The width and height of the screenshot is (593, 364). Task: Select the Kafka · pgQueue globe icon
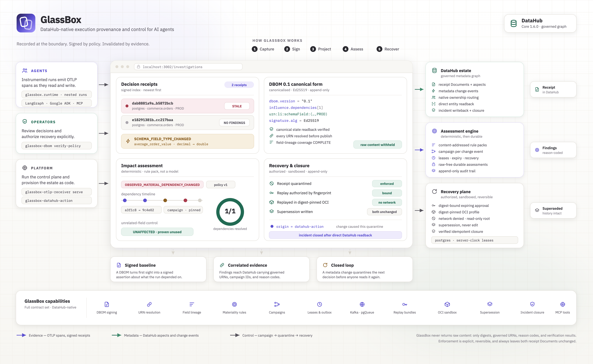pos(362,304)
